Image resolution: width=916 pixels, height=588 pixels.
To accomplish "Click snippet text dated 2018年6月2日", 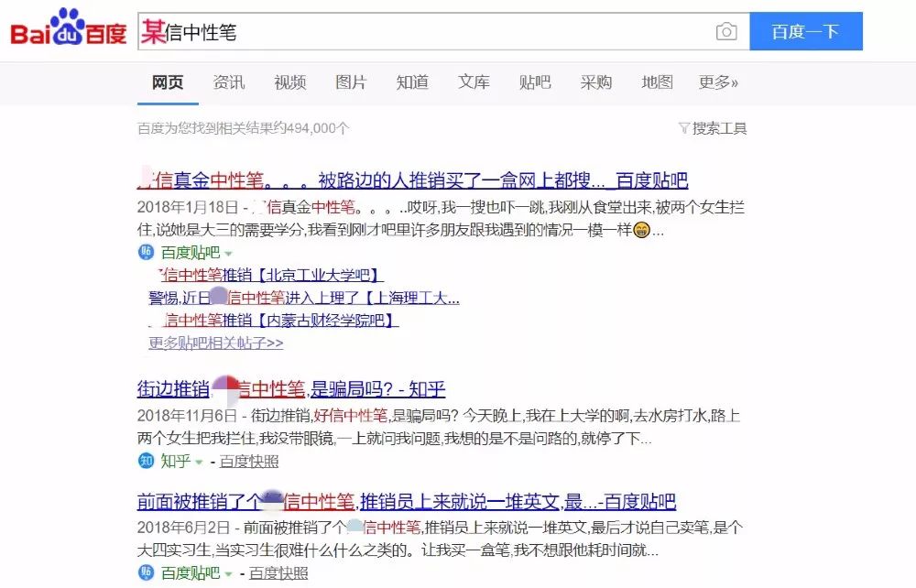I will pyautogui.click(x=440, y=539).
